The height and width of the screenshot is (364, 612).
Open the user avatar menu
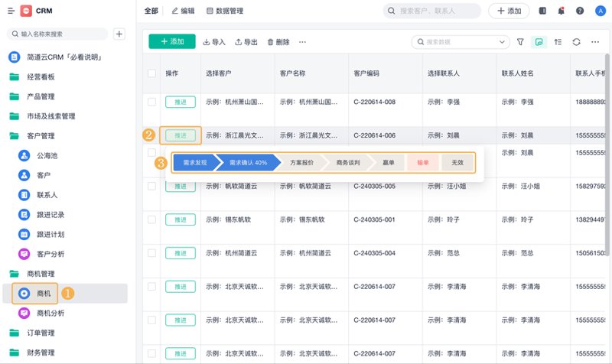click(600, 11)
